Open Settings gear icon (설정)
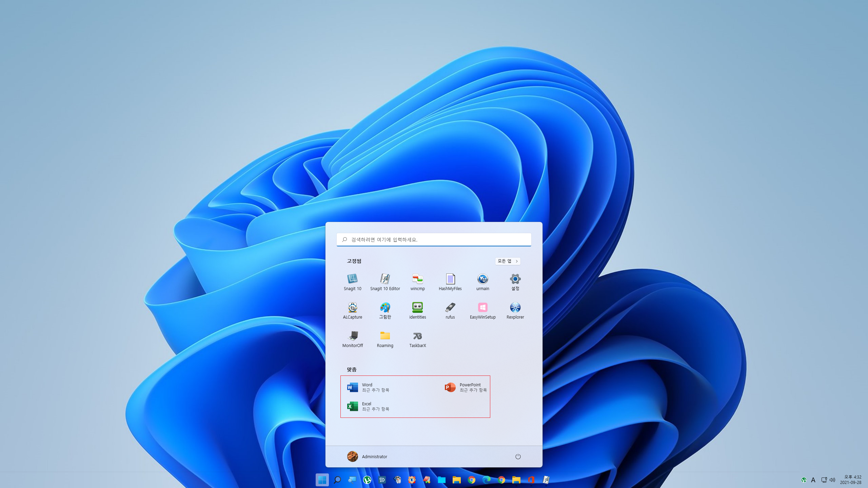The image size is (868, 488). point(515,282)
